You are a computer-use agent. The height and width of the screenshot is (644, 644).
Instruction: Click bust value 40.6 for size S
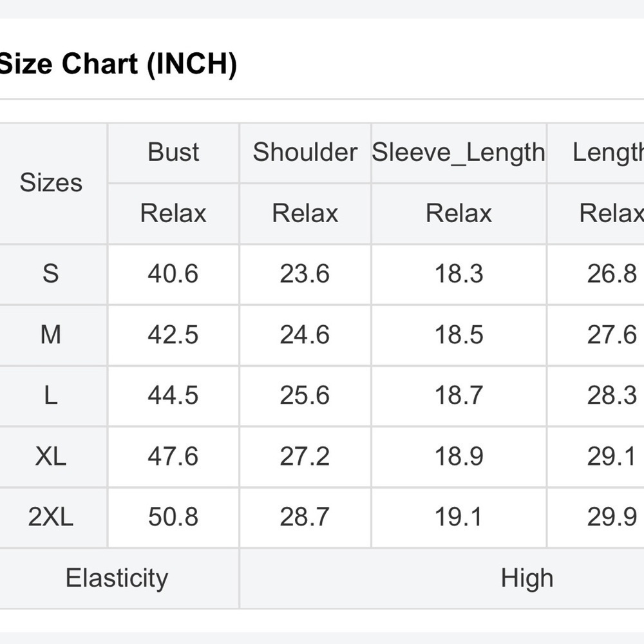tap(173, 274)
